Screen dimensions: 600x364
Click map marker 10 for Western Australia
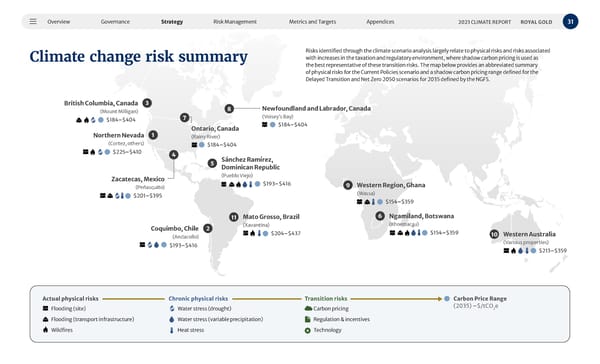[494, 234]
